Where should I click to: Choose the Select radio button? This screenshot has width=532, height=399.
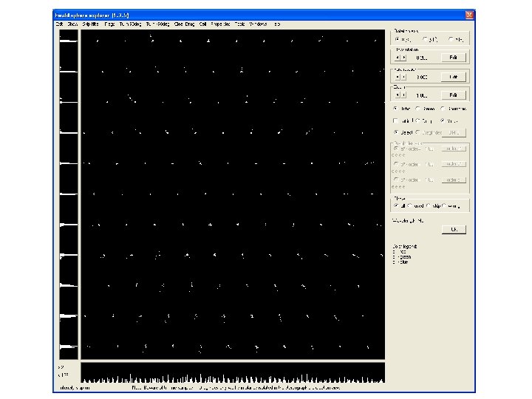pyautogui.click(x=396, y=132)
